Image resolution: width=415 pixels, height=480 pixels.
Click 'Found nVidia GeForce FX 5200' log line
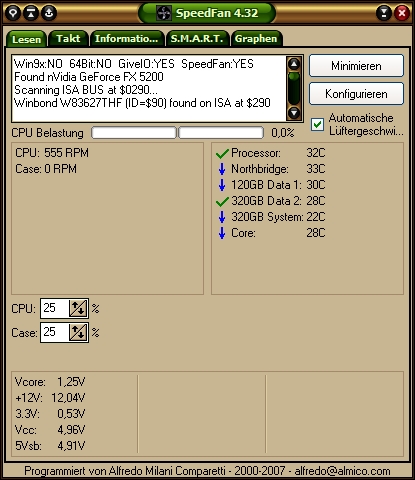coord(89,77)
